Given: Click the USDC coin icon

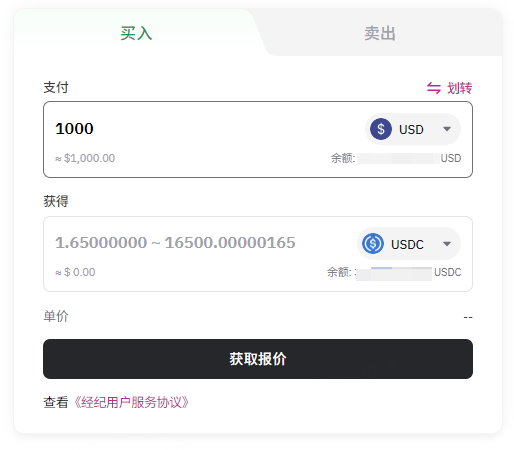Looking at the screenshot, I should [x=373, y=244].
